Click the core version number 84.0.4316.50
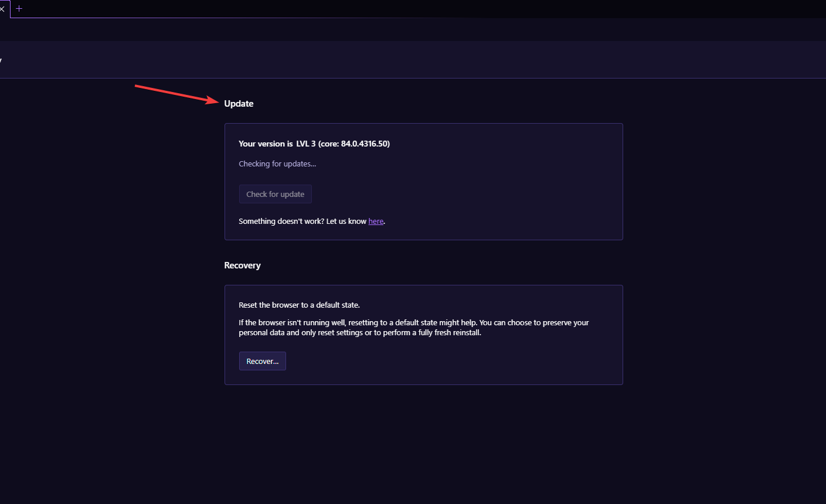826x504 pixels. tap(364, 144)
